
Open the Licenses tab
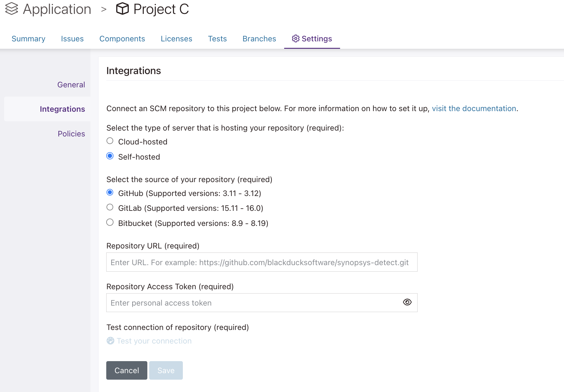[176, 39]
